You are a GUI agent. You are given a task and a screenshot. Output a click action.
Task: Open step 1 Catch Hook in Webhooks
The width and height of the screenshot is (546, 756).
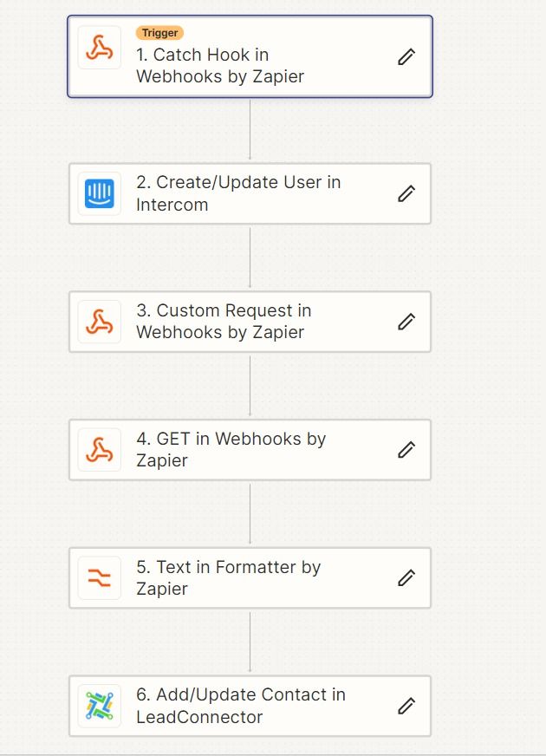[x=250, y=56]
